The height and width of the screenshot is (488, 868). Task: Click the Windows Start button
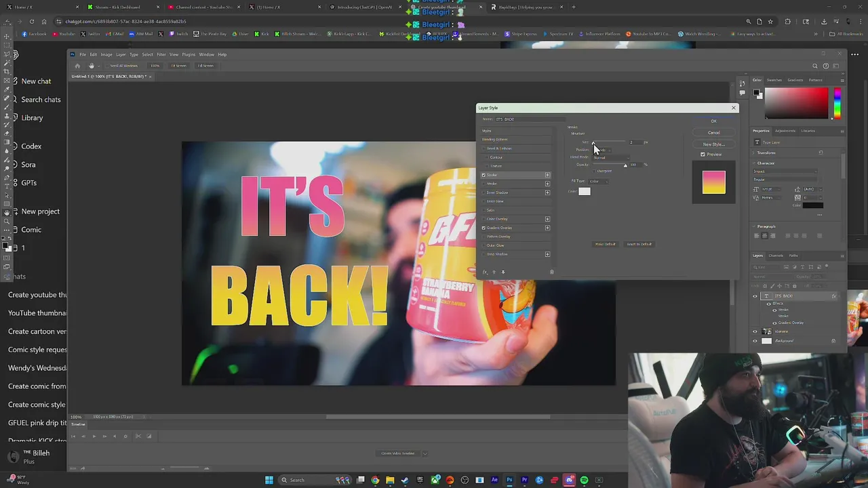click(269, 480)
